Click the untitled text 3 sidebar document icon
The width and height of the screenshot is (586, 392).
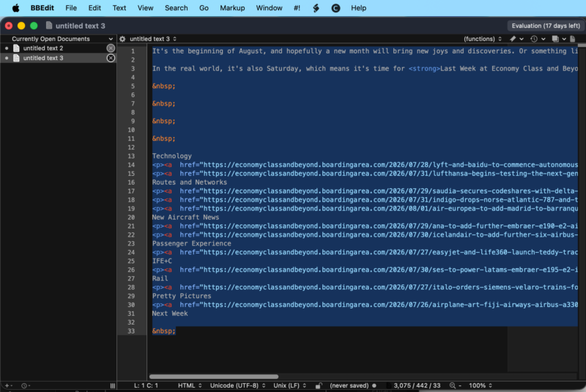click(x=16, y=58)
